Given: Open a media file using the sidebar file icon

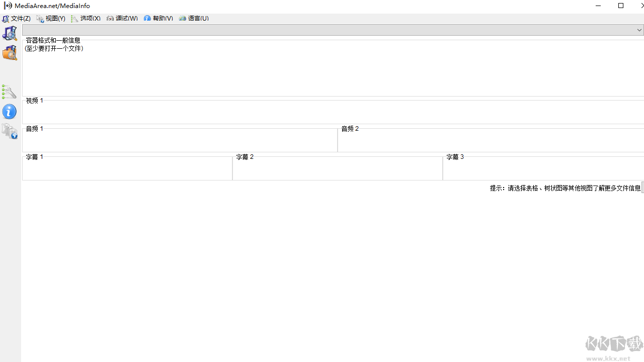Looking at the screenshot, I should tap(10, 33).
